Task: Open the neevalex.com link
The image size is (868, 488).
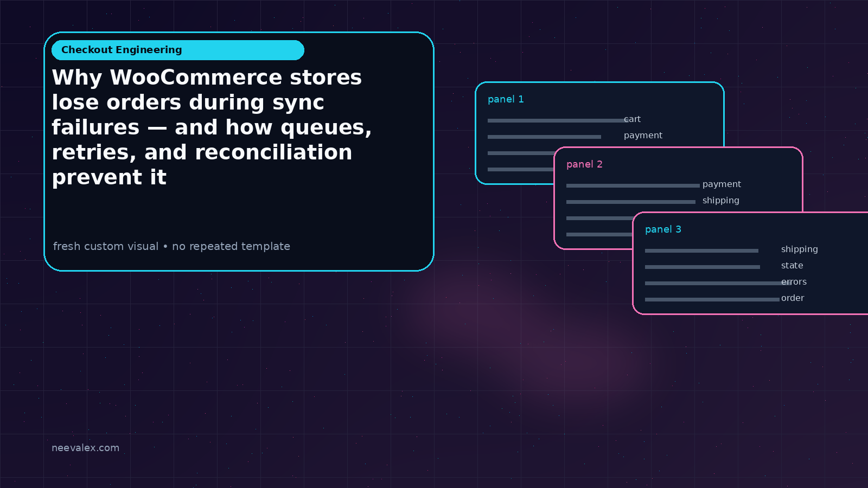Action: point(85,448)
